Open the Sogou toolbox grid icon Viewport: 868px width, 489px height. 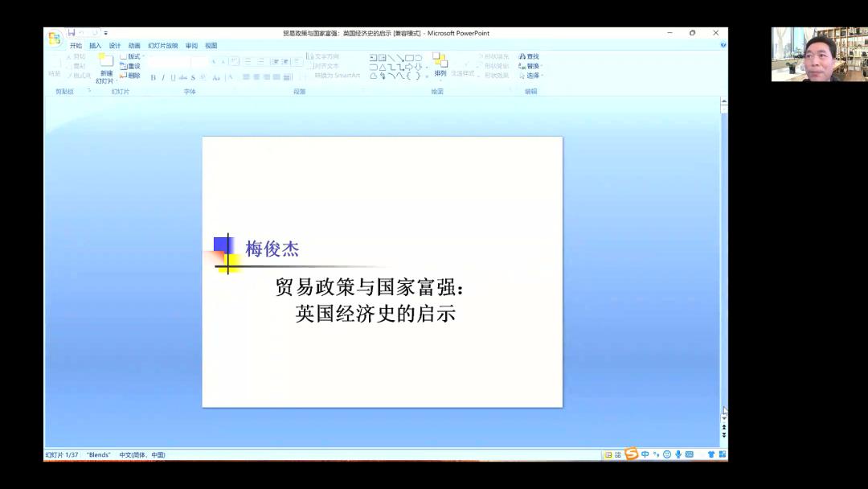click(x=723, y=454)
